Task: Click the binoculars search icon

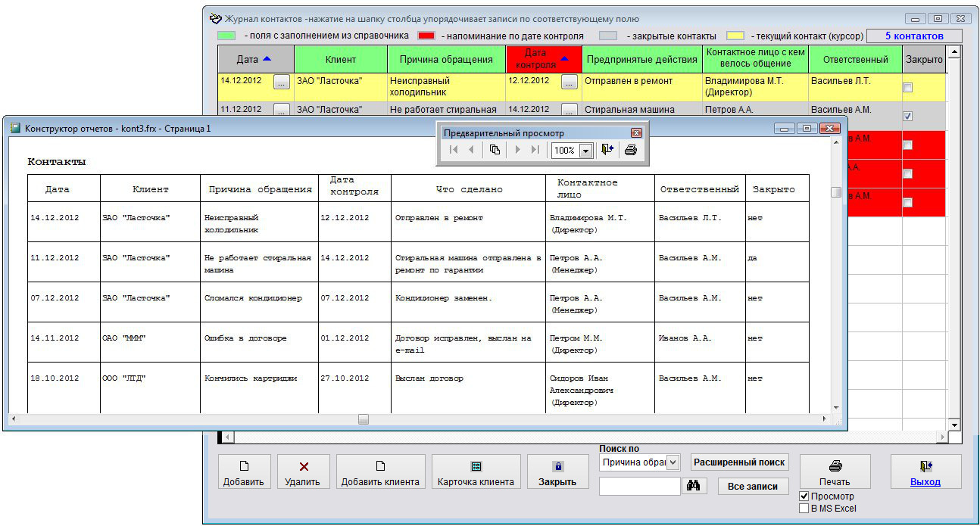Action: pos(693,487)
